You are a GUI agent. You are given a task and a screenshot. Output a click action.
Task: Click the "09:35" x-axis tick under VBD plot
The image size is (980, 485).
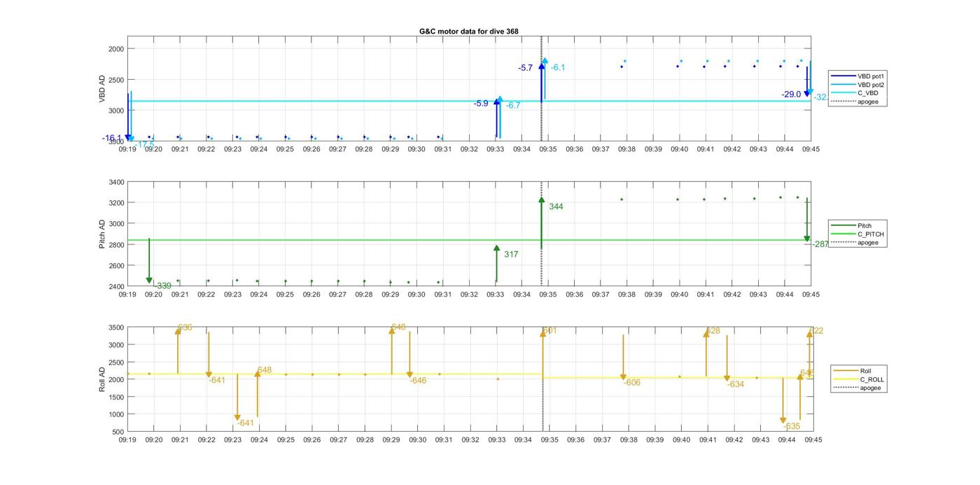[548, 148]
